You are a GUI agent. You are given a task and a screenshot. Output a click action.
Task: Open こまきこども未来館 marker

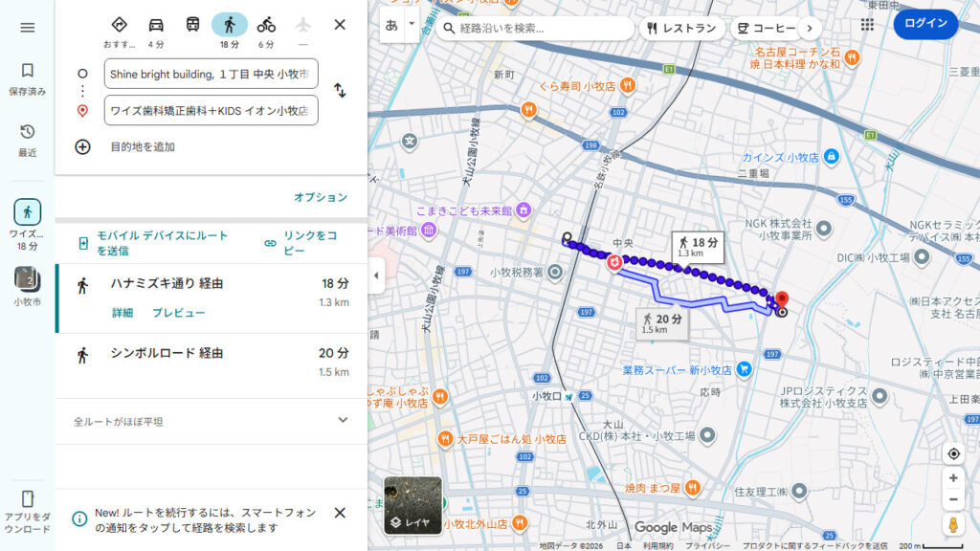[x=523, y=209]
